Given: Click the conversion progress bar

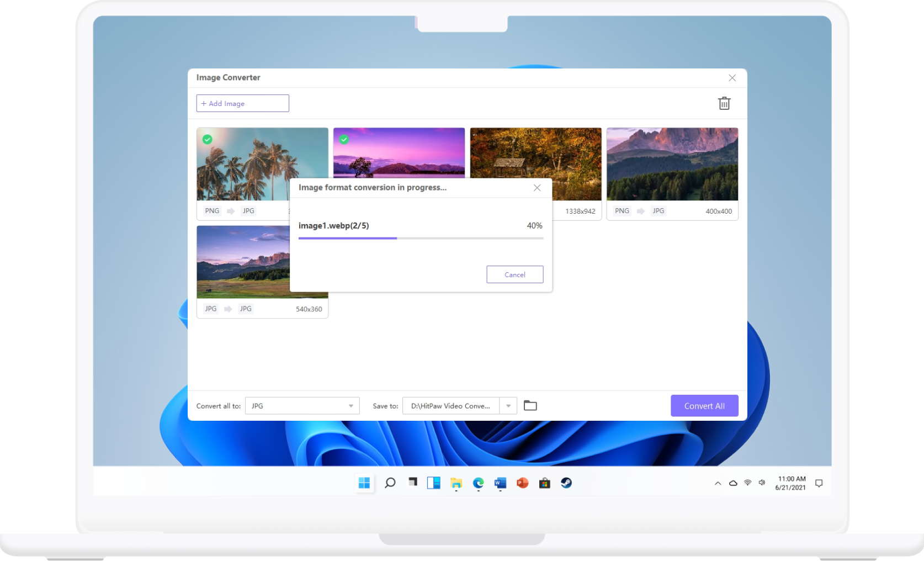Looking at the screenshot, I should (421, 238).
